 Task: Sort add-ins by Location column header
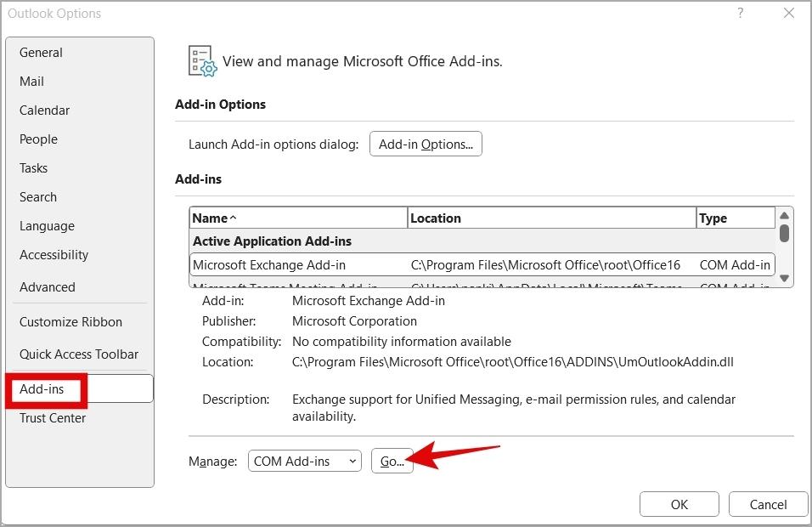point(552,218)
